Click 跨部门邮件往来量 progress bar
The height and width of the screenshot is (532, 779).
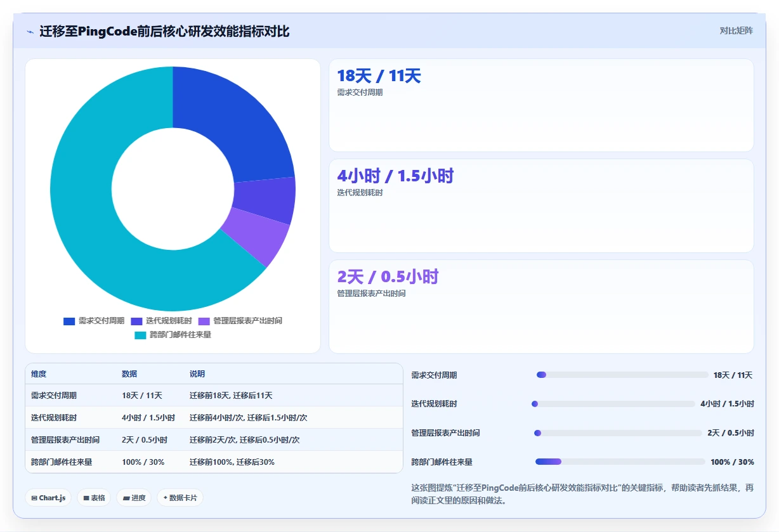tap(620, 462)
